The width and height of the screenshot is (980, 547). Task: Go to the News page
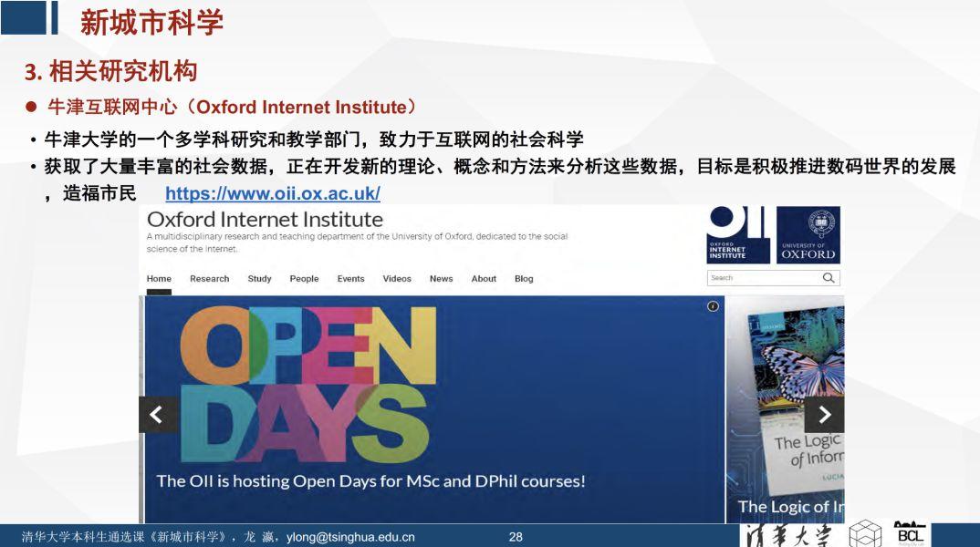(x=442, y=278)
